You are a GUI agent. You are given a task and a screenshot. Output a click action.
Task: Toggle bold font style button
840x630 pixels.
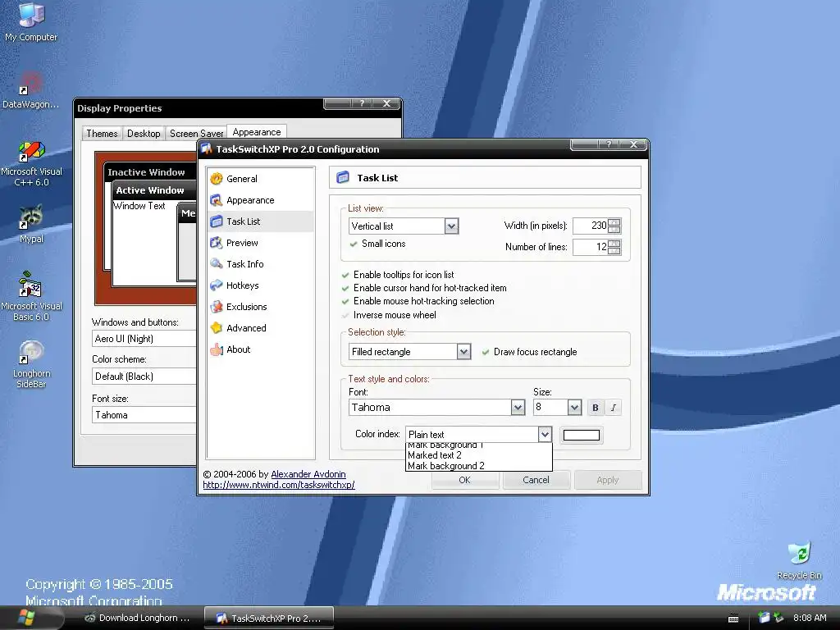[596, 408]
